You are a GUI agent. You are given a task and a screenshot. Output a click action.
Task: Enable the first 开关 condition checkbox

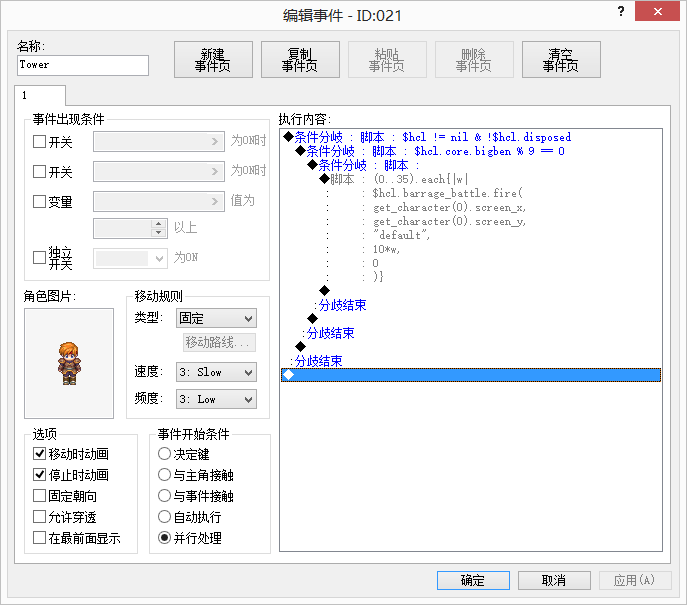pyautogui.click(x=39, y=142)
